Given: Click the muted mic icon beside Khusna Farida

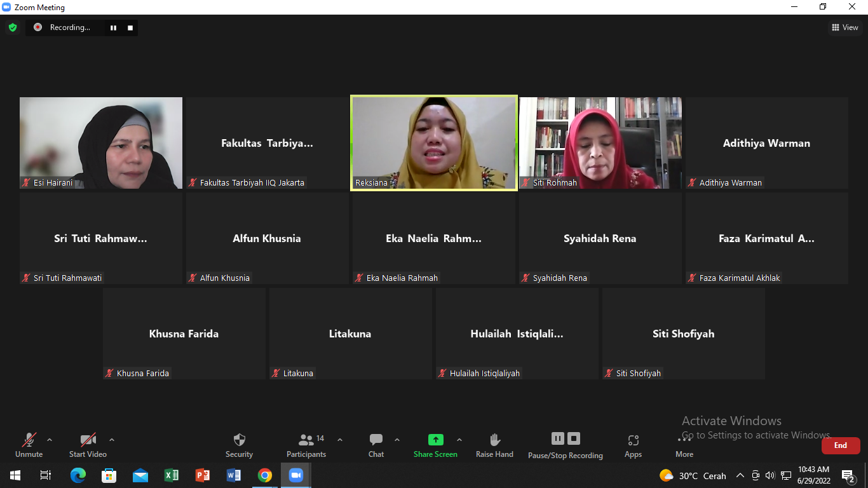Looking at the screenshot, I should 109,373.
